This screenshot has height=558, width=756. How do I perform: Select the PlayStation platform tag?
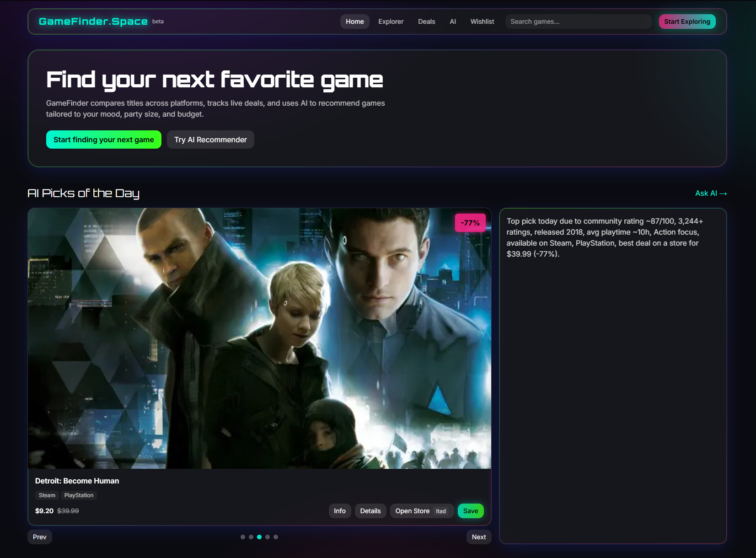pyautogui.click(x=79, y=495)
